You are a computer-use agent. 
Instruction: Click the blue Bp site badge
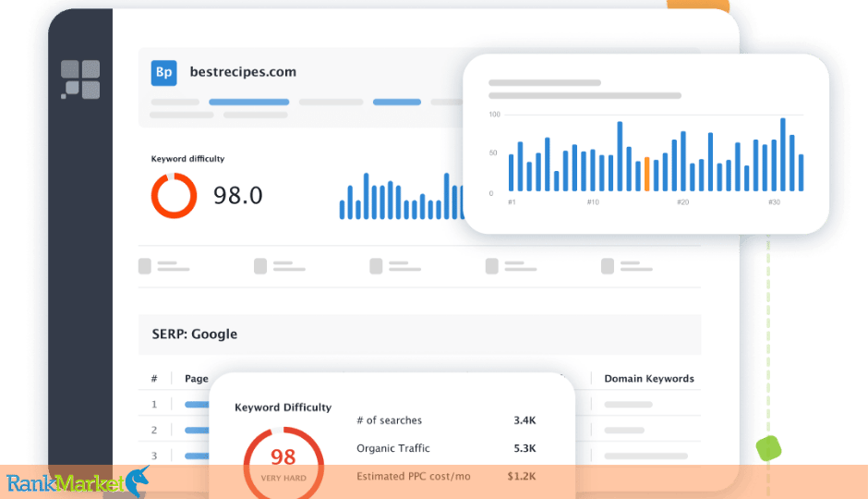pos(163,73)
